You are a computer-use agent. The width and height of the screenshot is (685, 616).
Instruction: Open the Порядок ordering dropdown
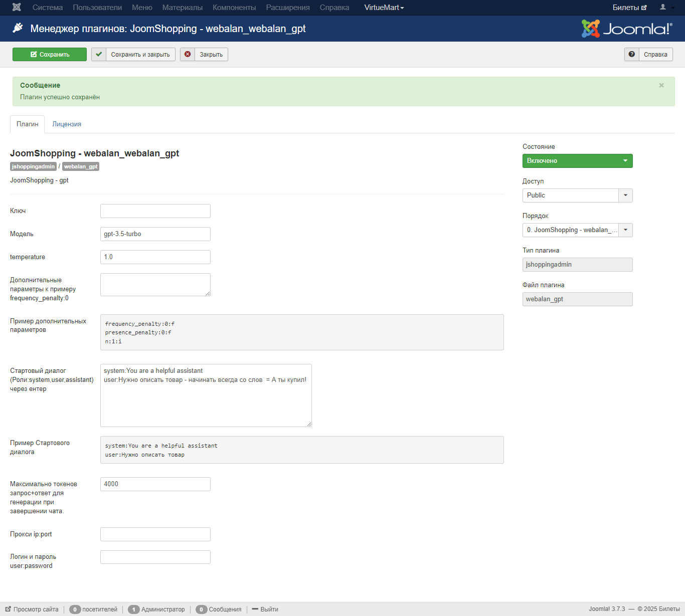click(578, 230)
